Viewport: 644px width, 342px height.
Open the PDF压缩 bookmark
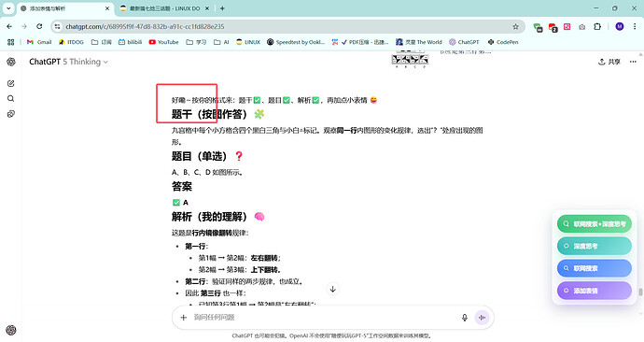[360, 42]
